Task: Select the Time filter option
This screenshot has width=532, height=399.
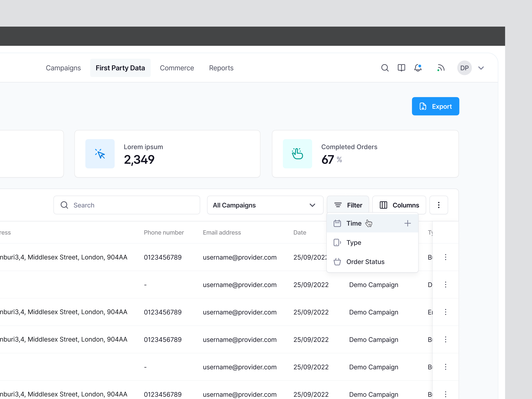Action: coord(372,223)
